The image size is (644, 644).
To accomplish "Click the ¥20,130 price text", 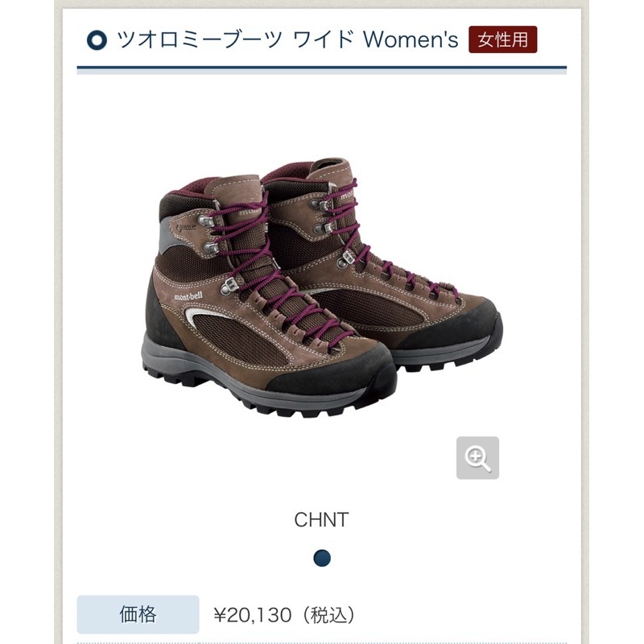I will point(253,615).
